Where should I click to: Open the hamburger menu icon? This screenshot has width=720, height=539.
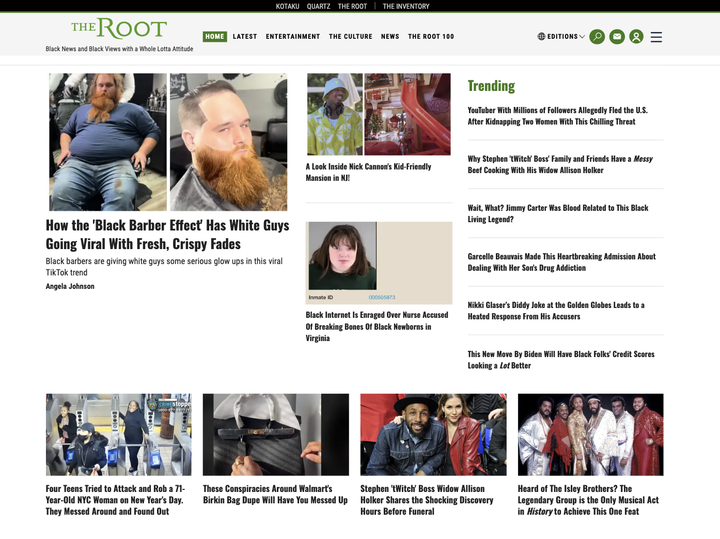656,37
